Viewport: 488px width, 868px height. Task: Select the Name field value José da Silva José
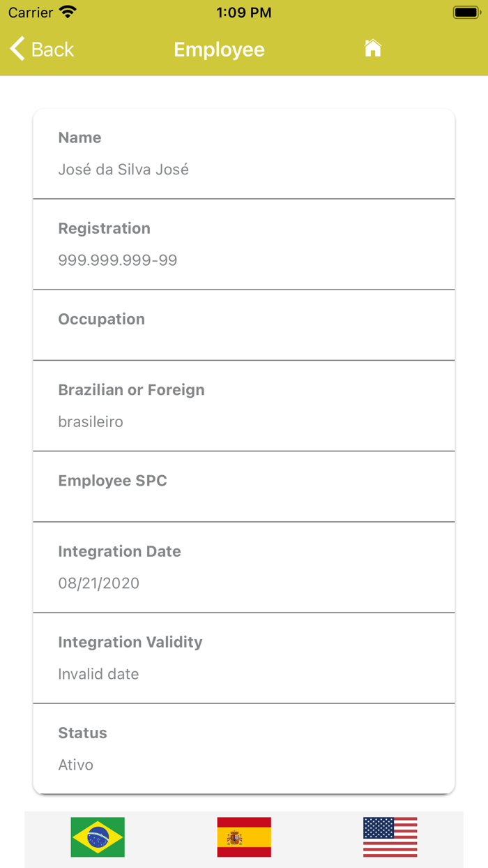123,170
